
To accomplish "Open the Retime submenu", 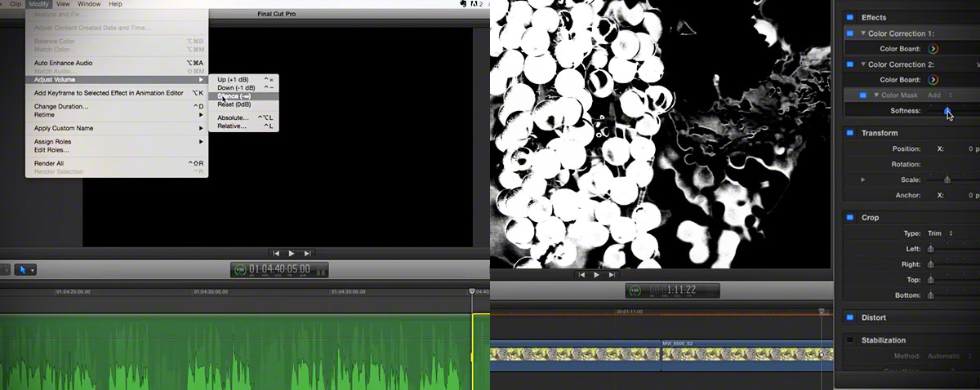I will pos(117,115).
